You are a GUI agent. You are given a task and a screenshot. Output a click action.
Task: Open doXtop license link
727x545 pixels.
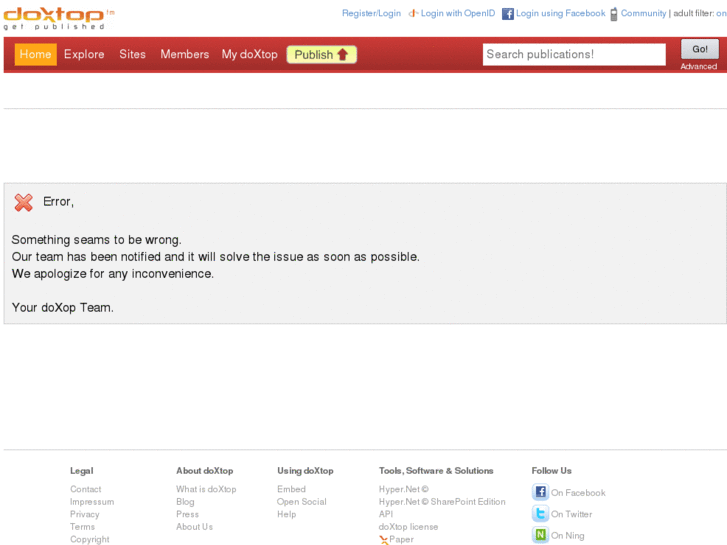coord(408,526)
